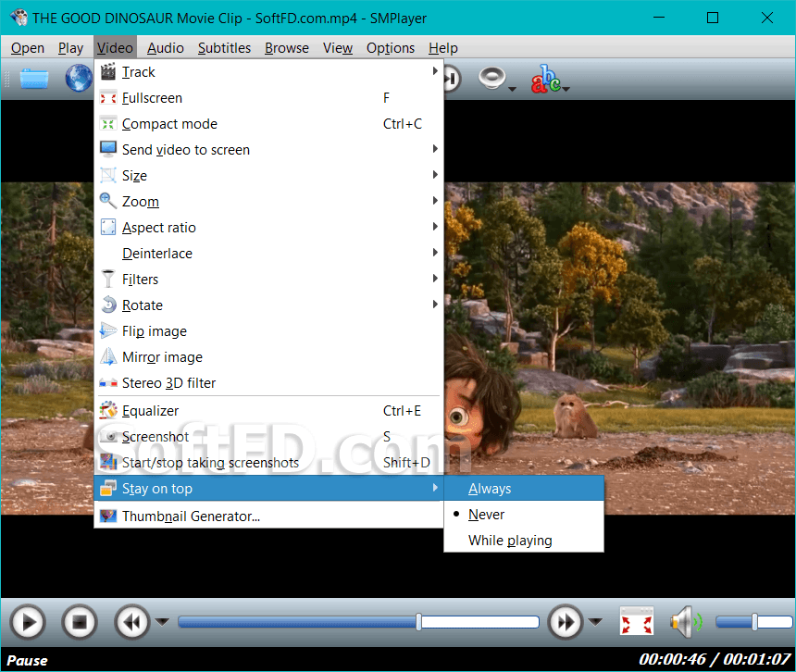The height and width of the screenshot is (672, 796).
Task: Click the unplayed part of the seek bar
Action: [x=479, y=622]
